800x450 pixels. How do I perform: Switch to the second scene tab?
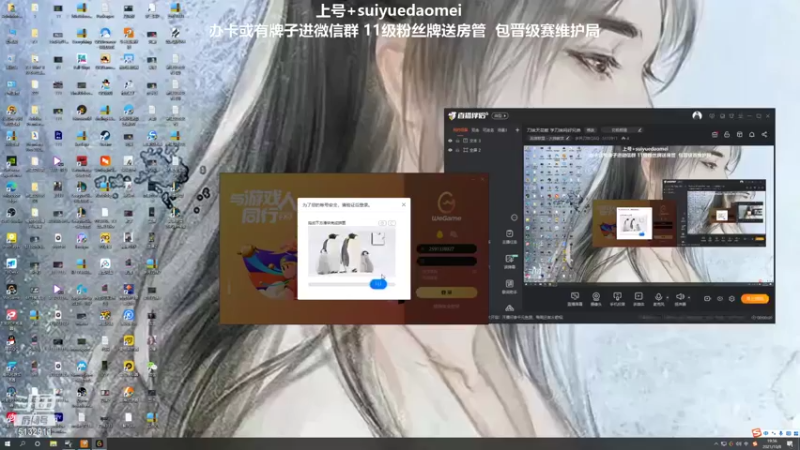point(475,130)
